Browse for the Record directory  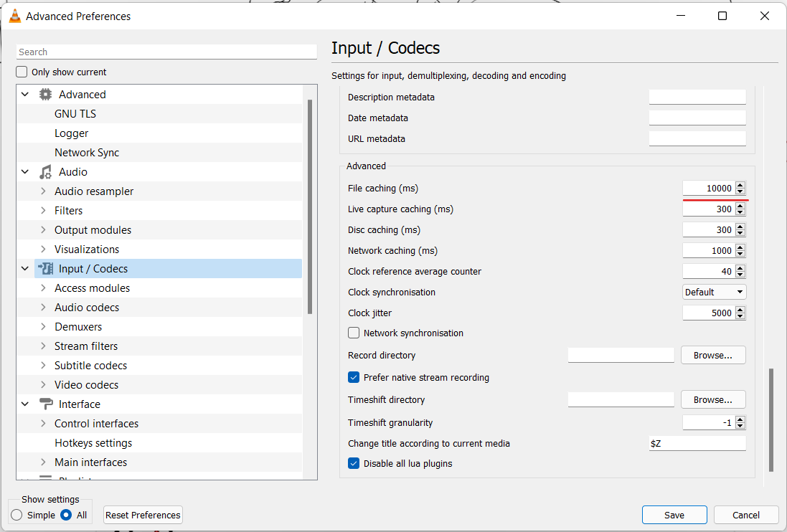(x=713, y=356)
